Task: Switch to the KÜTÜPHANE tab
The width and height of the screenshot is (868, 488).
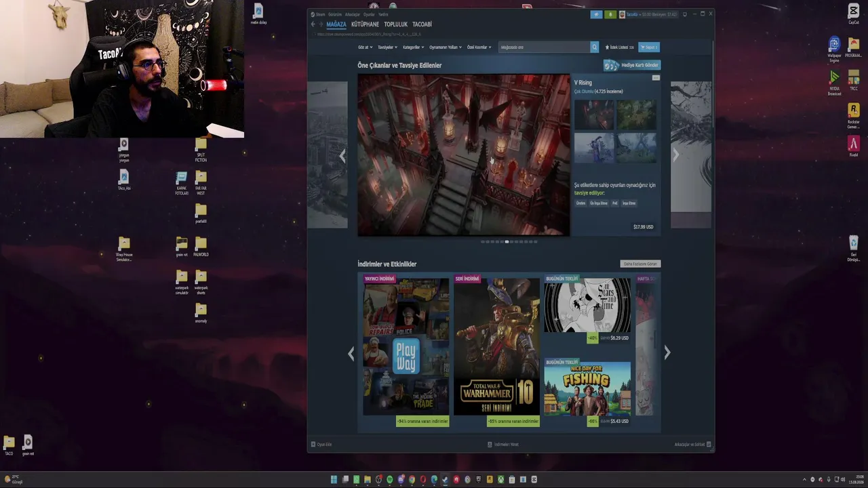Action: pos(365,24)
